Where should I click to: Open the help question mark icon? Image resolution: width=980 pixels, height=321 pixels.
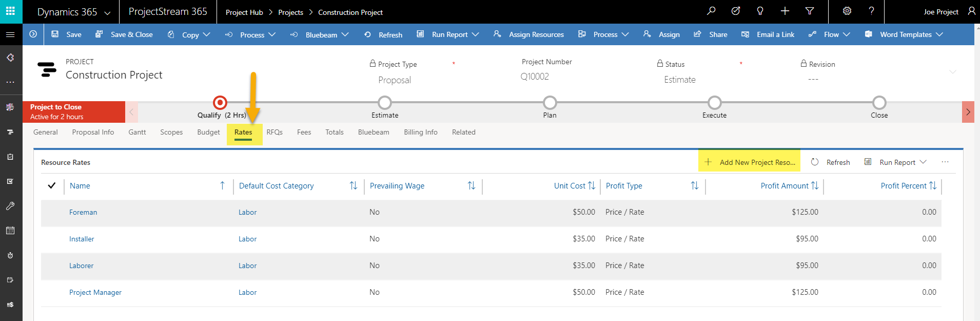[x=871, y=11]
